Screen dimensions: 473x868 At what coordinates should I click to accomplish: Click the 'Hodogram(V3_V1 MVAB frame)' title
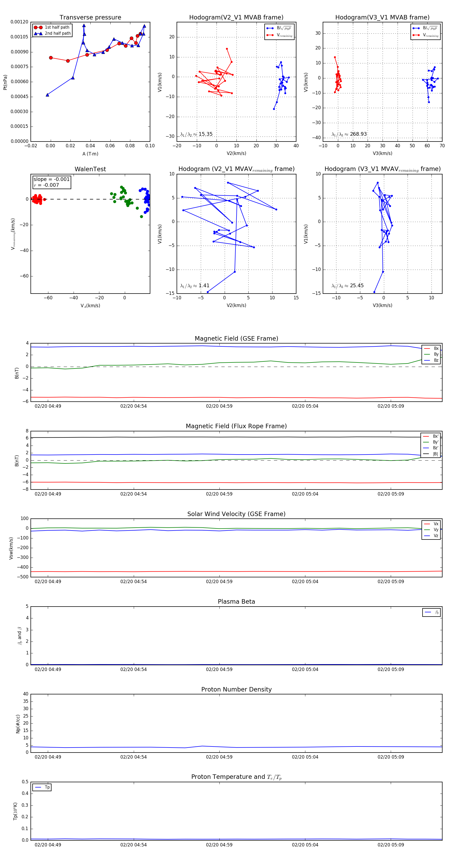pyautogui.click(x=382, y=18)
